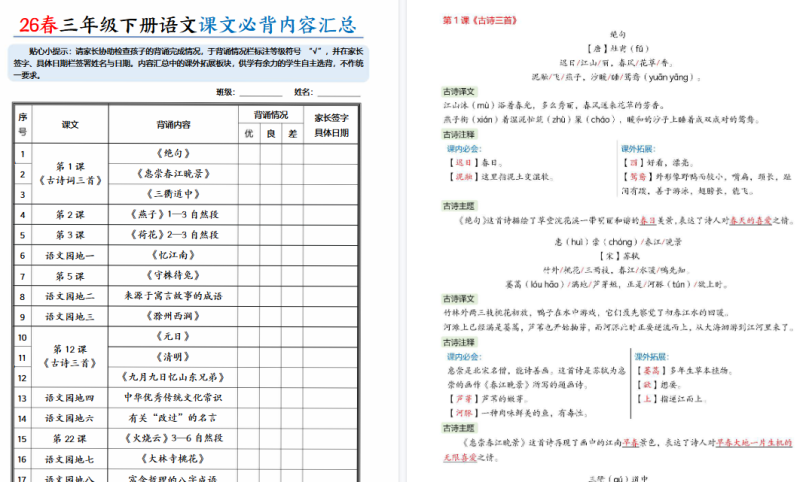Select the 家长签字具体日期 header cell

pos(331,124)
